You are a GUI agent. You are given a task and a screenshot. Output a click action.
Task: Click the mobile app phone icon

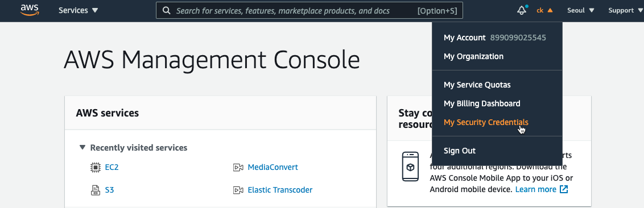[x=410, y=167]
